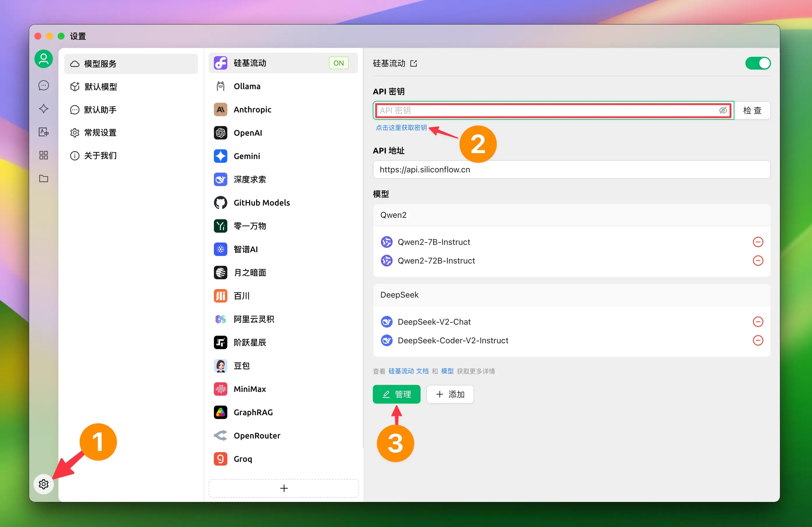The image size is (812, 527).
Task: Select 默认模型 in the settings menu
Action: (x=100, y=87)
